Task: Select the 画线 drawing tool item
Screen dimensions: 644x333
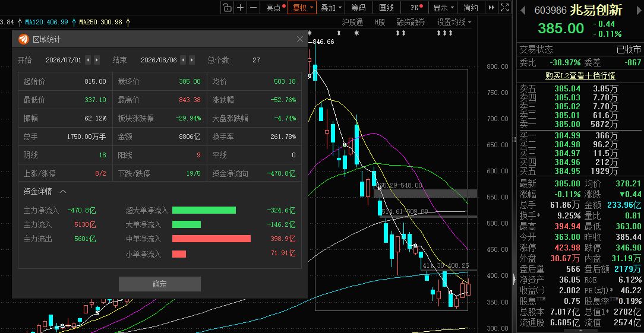Action: tap(387, 7)
